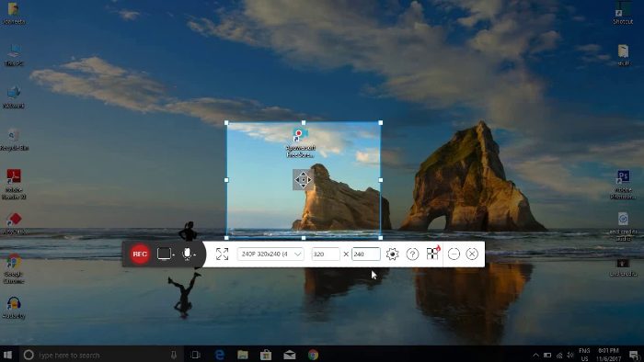The image size is (644, 362).
Task: Click the move handle in the capture region
Action: coord(303,179)
